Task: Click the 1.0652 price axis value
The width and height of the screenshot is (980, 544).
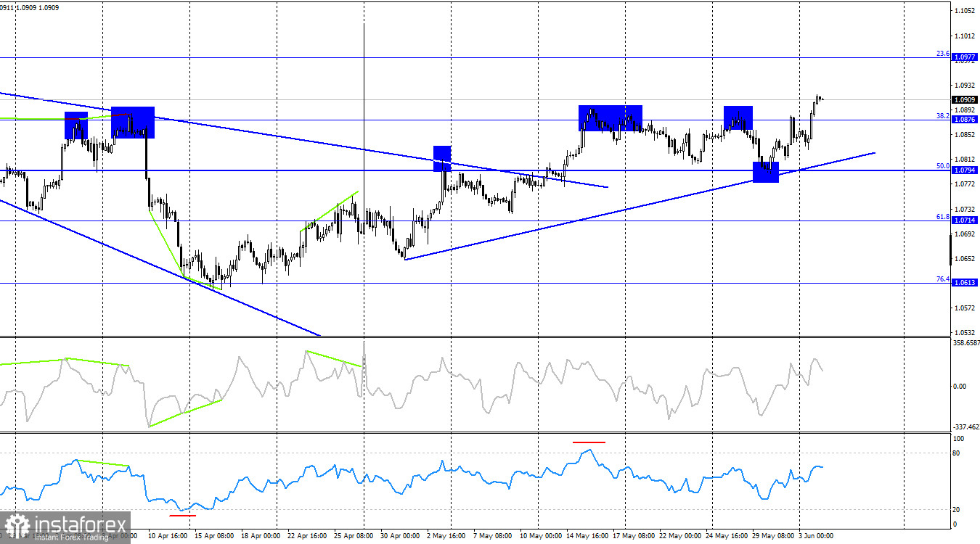Action: [x=965, y=259]
